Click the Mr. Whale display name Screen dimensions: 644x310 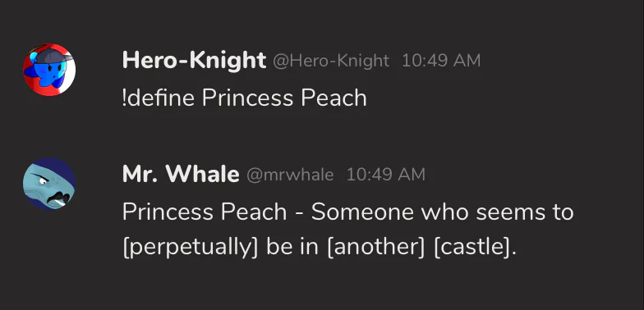click(x=181, y=174)
